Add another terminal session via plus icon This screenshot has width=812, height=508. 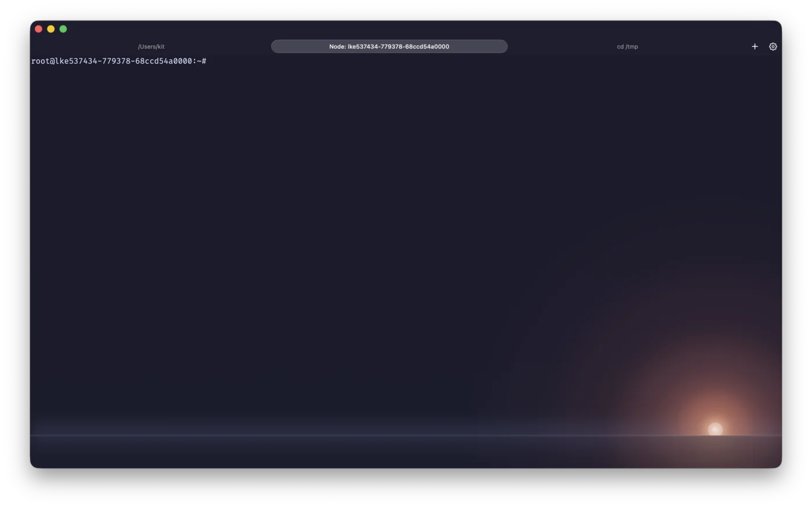tap(755, 46)
